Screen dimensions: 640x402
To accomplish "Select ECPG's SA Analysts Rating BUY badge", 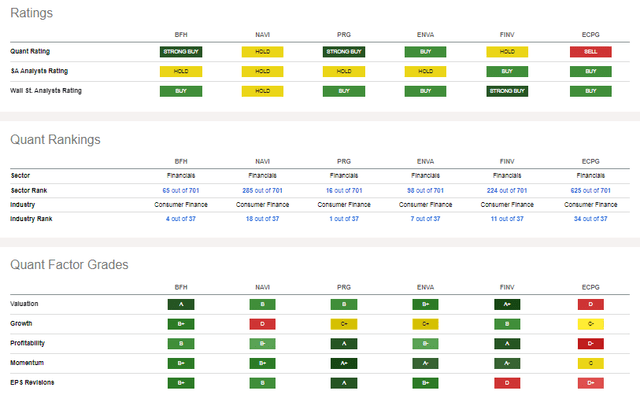I will click(x=591, y=71).
